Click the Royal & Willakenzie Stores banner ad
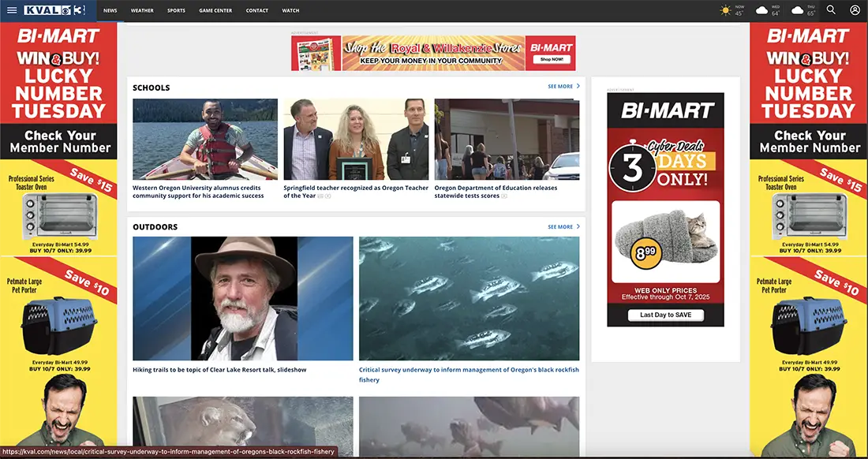Image resolution: width=868 pixels, height=459 pixels. 433,53
